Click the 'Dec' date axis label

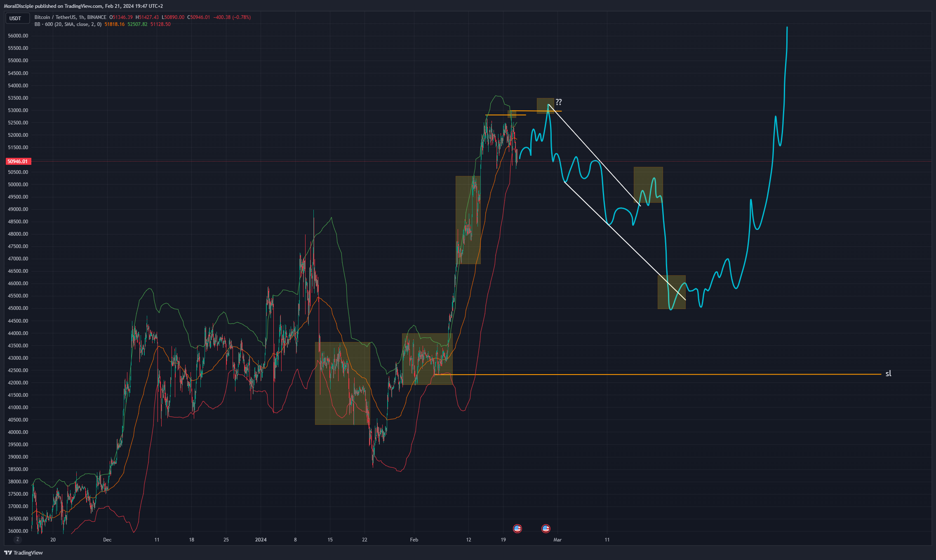pos(107,540)
